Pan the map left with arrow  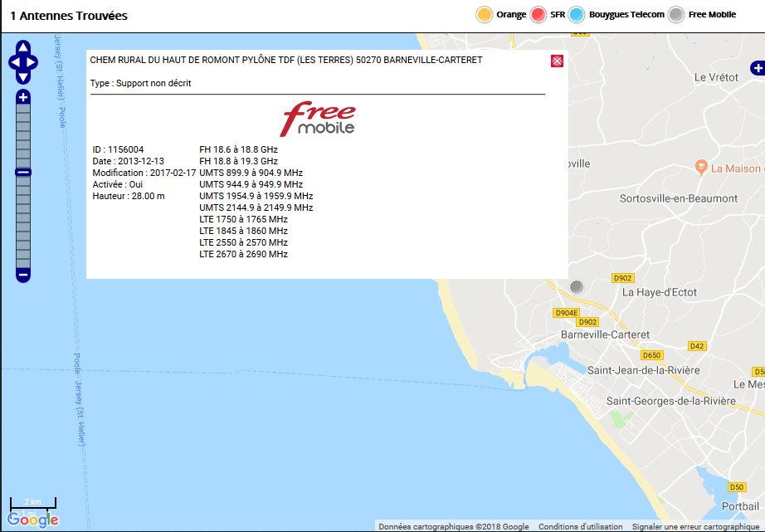(14, 62)
